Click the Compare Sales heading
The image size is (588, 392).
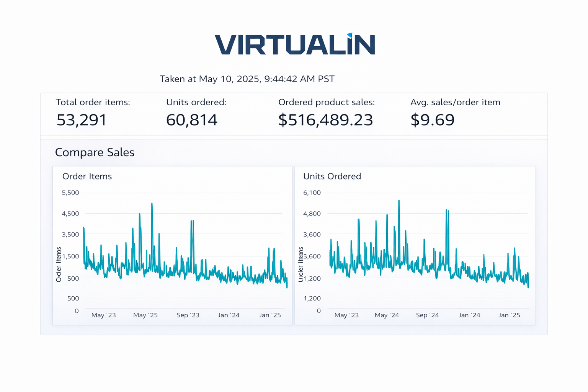[x=95, y=152]
